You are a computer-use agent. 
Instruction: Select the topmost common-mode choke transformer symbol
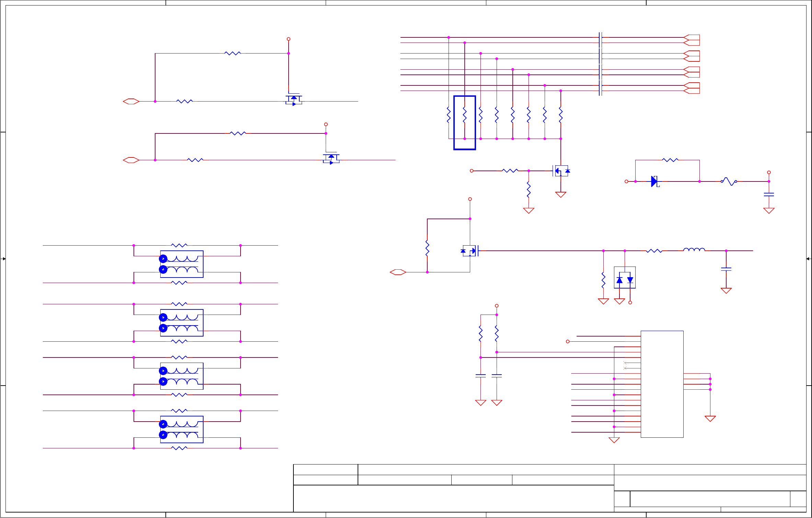click(x=182, y=264)
